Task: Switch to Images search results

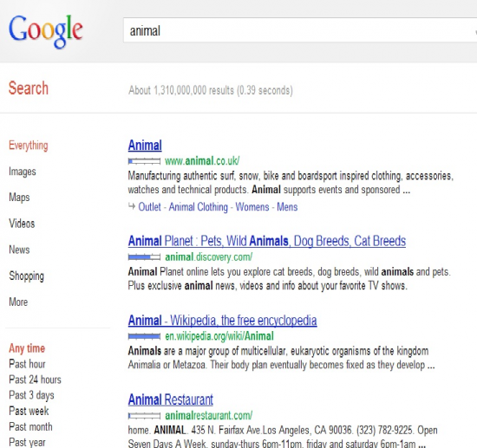Action: click(x=23, y=172)
